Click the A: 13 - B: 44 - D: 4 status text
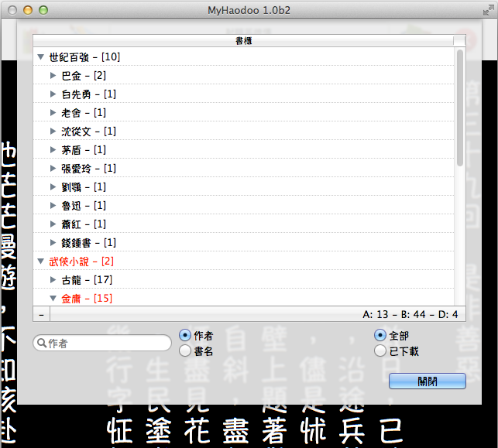This screenshot has height=448, width=498. click(410, 314)
